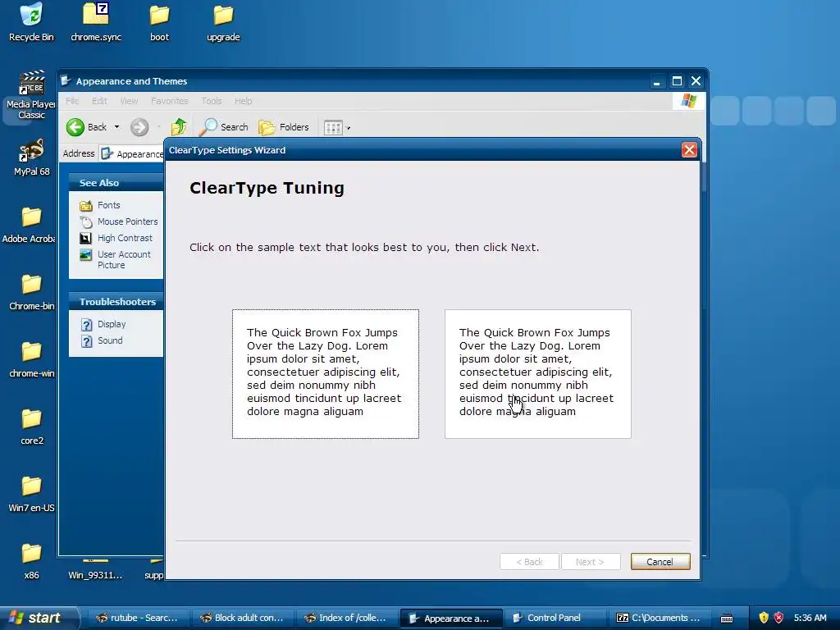Maximize the Appearance and Themes window

(x=677, y=81)
